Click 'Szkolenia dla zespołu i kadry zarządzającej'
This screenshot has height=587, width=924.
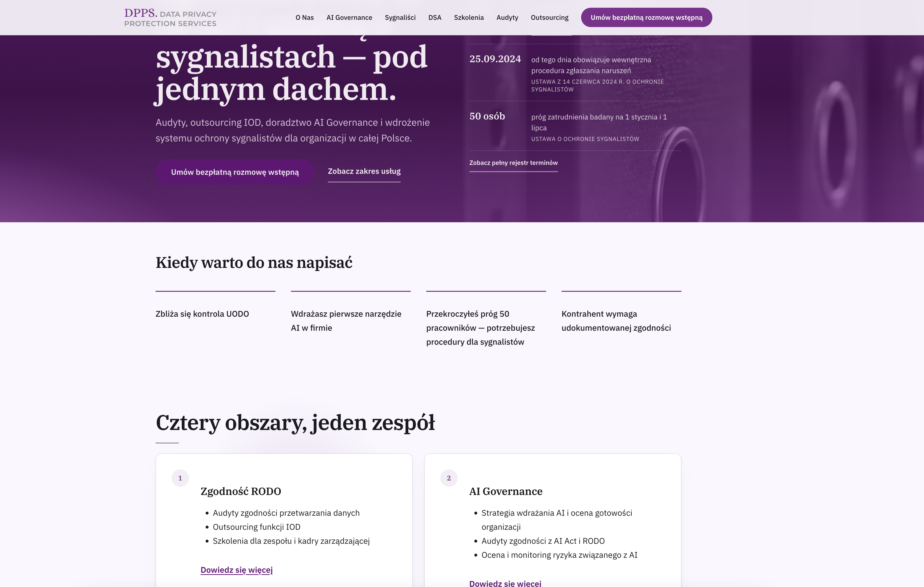pyautogui.click(x=291, y=541)
